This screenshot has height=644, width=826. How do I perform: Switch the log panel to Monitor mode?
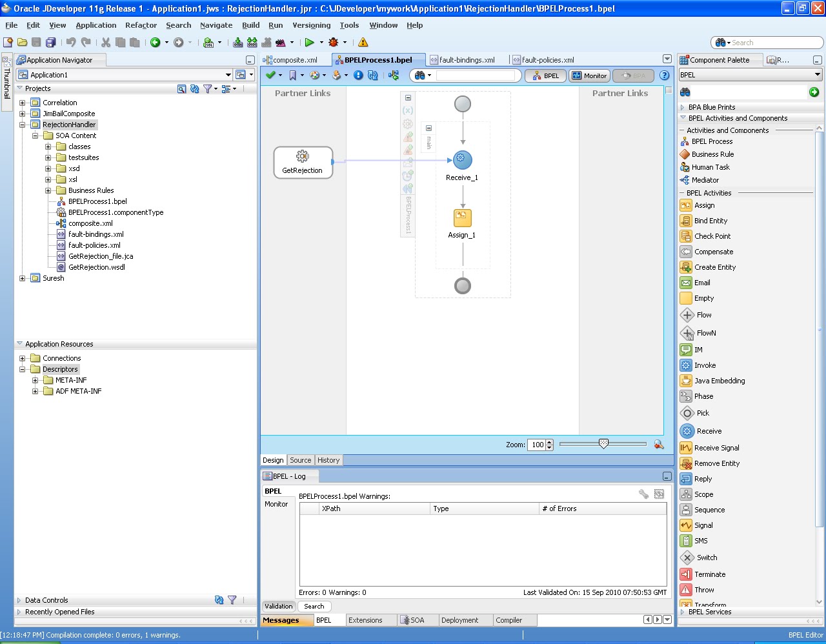click(278, 504)
